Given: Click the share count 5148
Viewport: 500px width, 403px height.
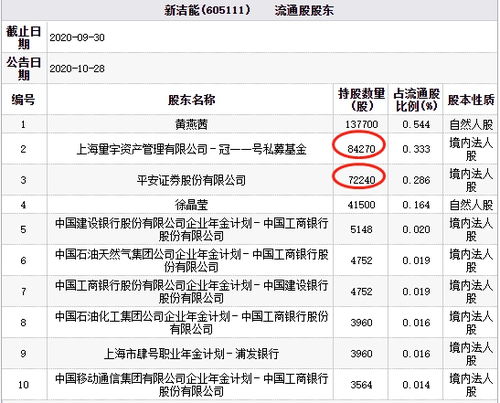Looking at the screenshot, I should [361, 229].
